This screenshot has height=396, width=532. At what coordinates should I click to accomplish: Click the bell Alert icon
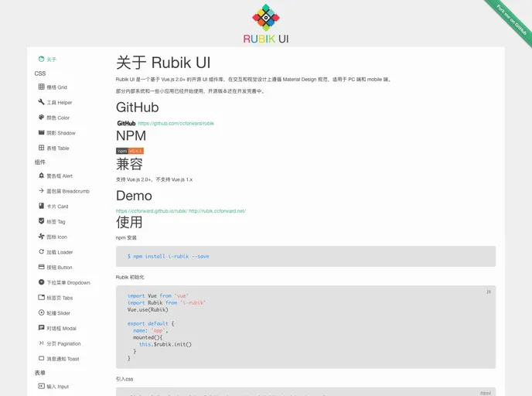pos(42,176)
